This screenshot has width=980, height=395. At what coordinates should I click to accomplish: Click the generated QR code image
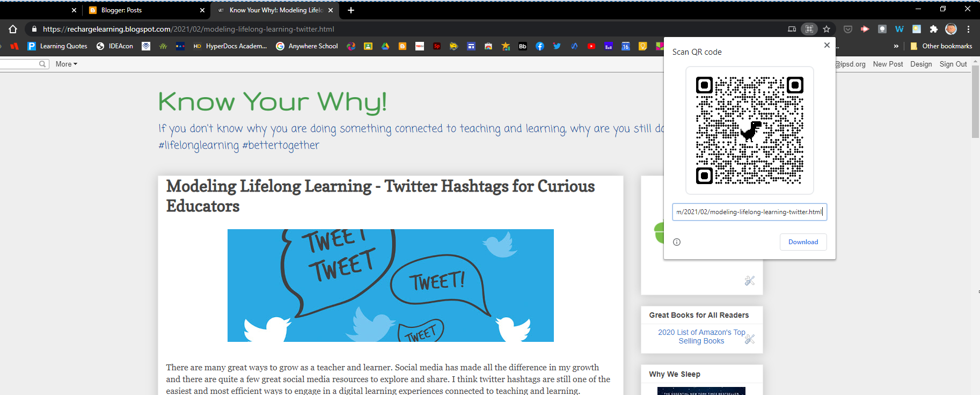(750, 130)
